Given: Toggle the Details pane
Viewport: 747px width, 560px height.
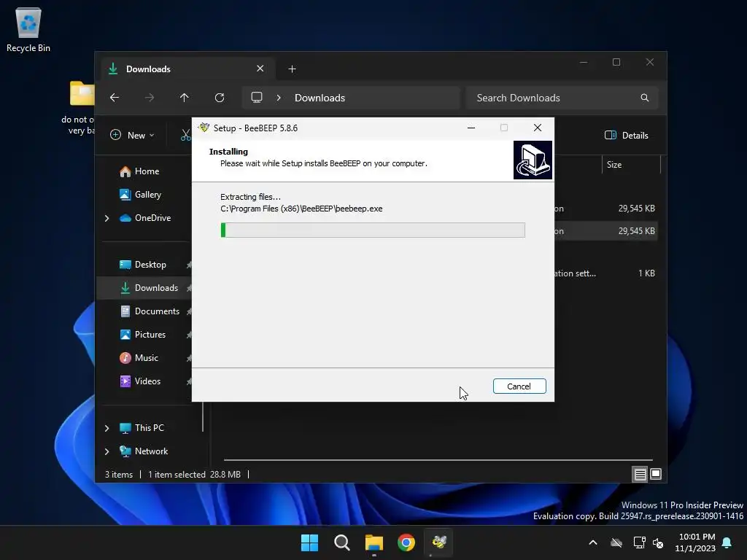Looking at the screenshot, I should click(627, 135).
